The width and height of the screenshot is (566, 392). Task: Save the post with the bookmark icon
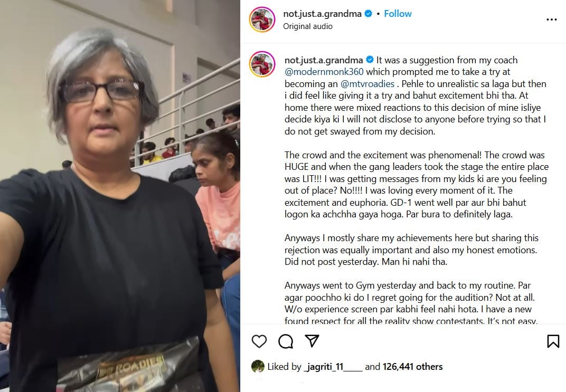click(553, 341)
